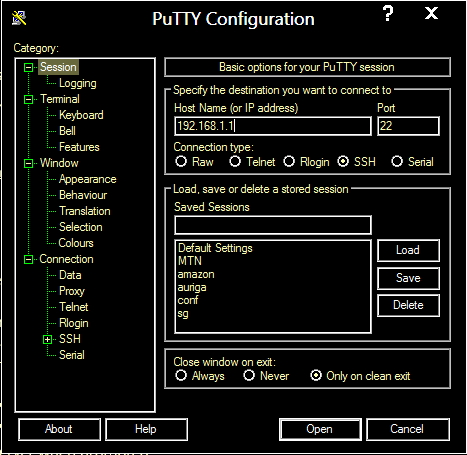
Task: Click the question mark help icon
Action: (388, 14)
